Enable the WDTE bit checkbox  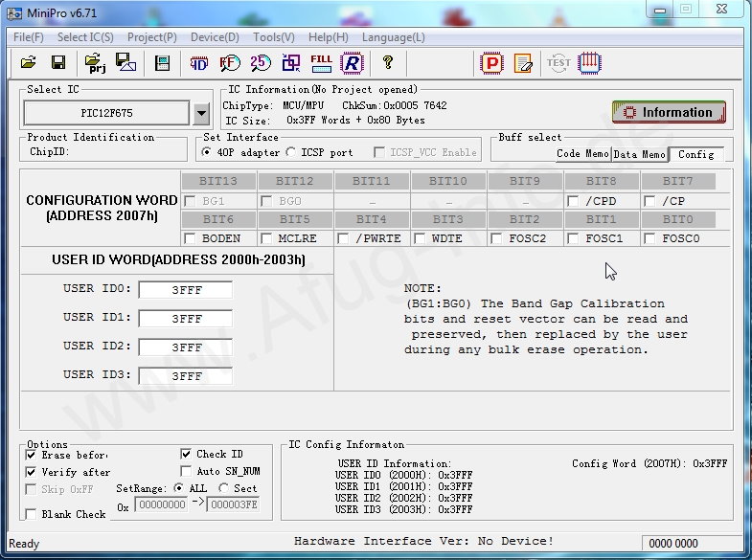coord(420,238)
